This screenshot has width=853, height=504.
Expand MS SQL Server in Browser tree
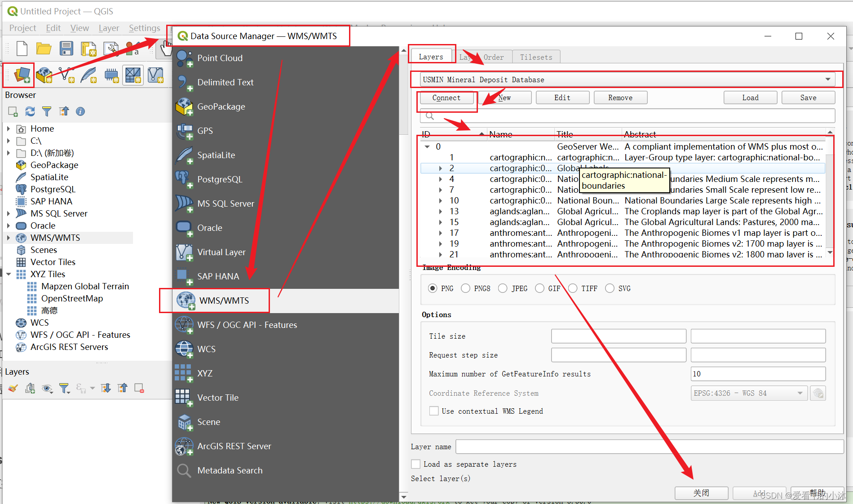[x=9, y=213]
